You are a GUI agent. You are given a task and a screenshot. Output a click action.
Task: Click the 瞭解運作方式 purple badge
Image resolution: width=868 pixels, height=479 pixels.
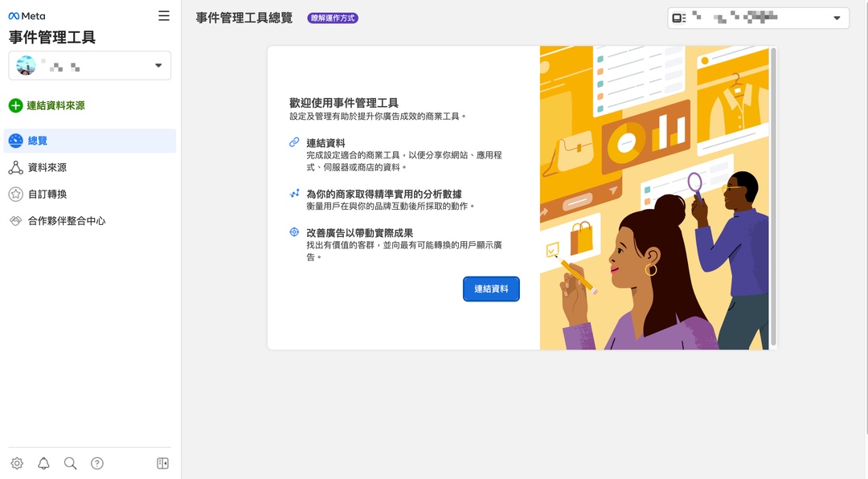pyautogui.click(x=333, y=18)
